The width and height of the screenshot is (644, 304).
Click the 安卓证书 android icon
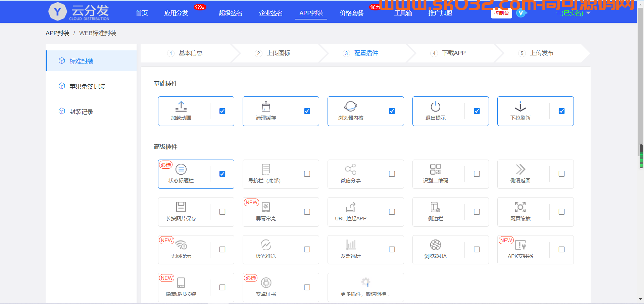266,283
